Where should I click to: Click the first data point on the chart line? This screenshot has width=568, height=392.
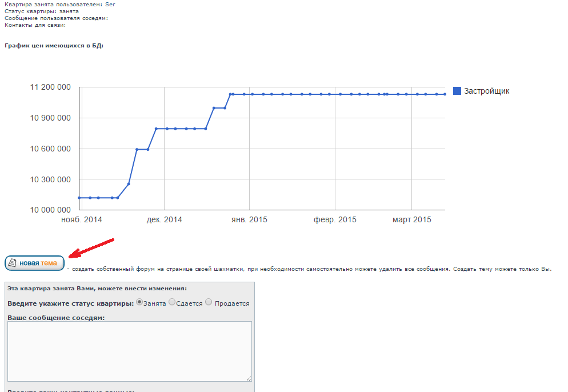point(79,198)
